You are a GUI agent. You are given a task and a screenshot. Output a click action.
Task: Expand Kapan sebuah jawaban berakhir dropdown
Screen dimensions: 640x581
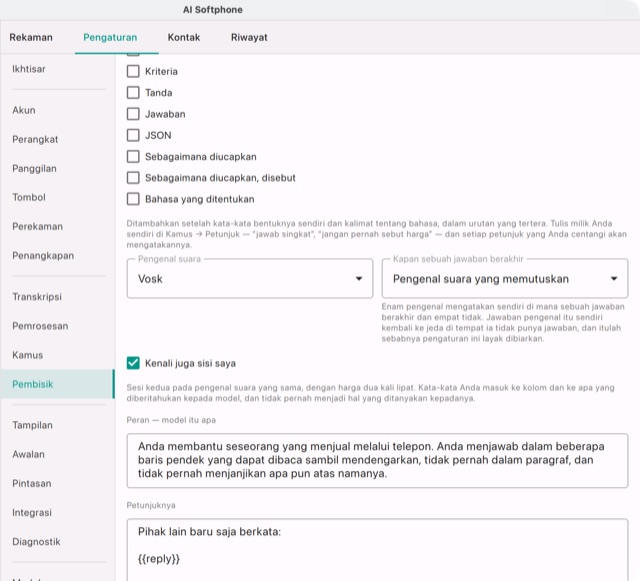coord(505,278)
